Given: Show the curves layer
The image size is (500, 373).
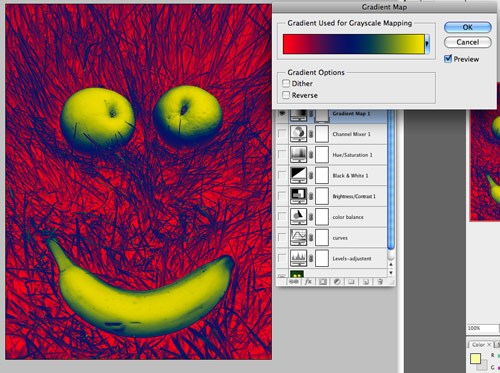Looking at the screenshot, I should point(282,238).
